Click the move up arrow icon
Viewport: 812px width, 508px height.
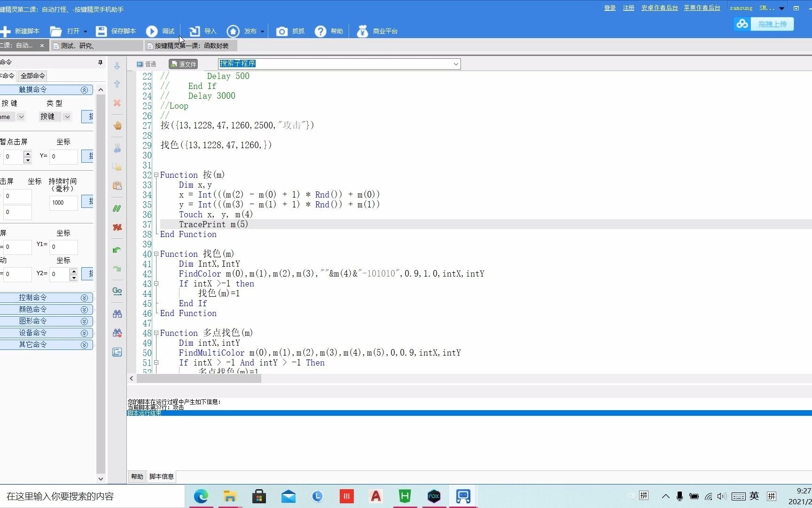pyautogui.click(x=117, y=84)
